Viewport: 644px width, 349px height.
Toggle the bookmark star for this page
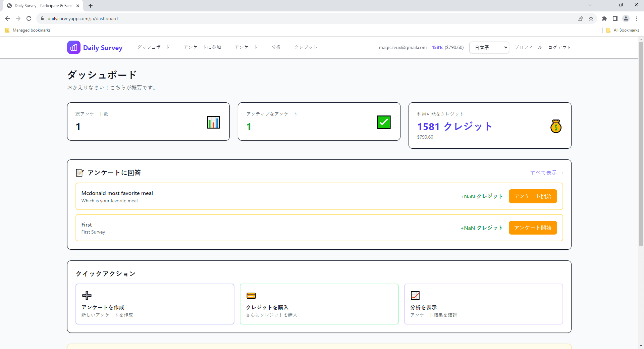(x=591, y=18)
